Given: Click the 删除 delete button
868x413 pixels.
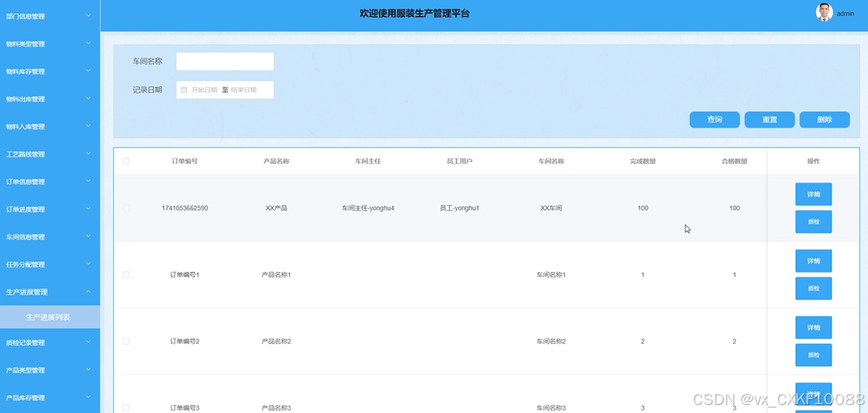Looking at the screenshot, I should tap(824, 120).
